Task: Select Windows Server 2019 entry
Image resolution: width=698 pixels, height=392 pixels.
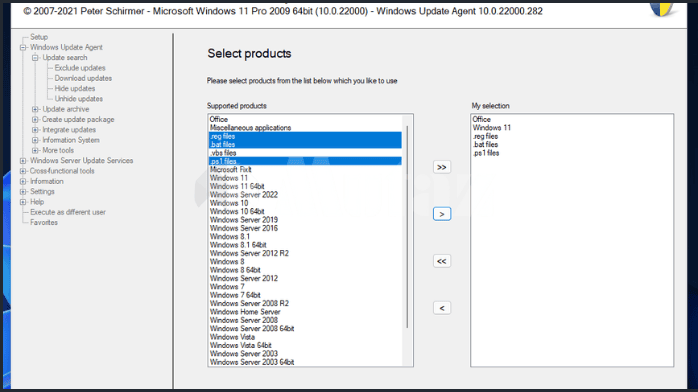Action: tap(305, 220)
